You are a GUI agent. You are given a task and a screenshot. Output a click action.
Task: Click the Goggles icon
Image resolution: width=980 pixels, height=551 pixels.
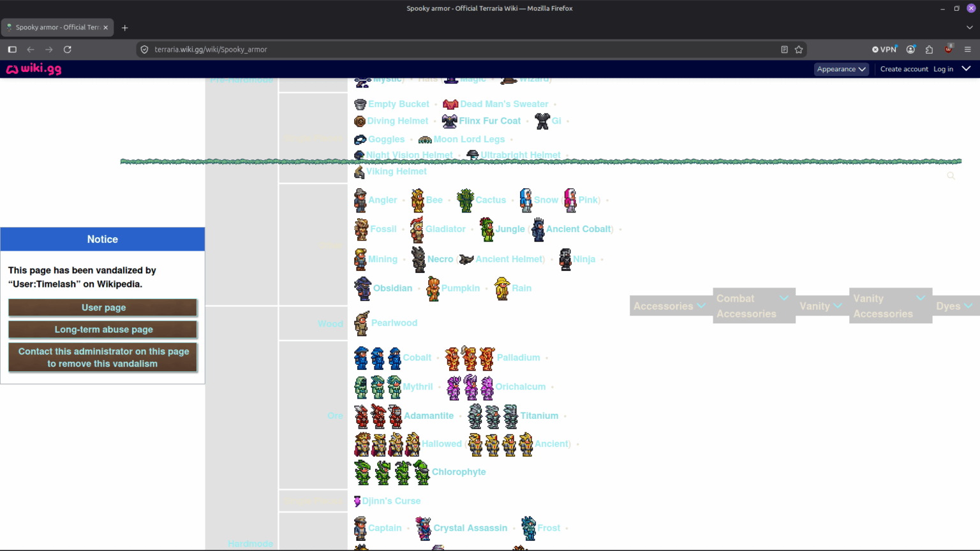360,140
